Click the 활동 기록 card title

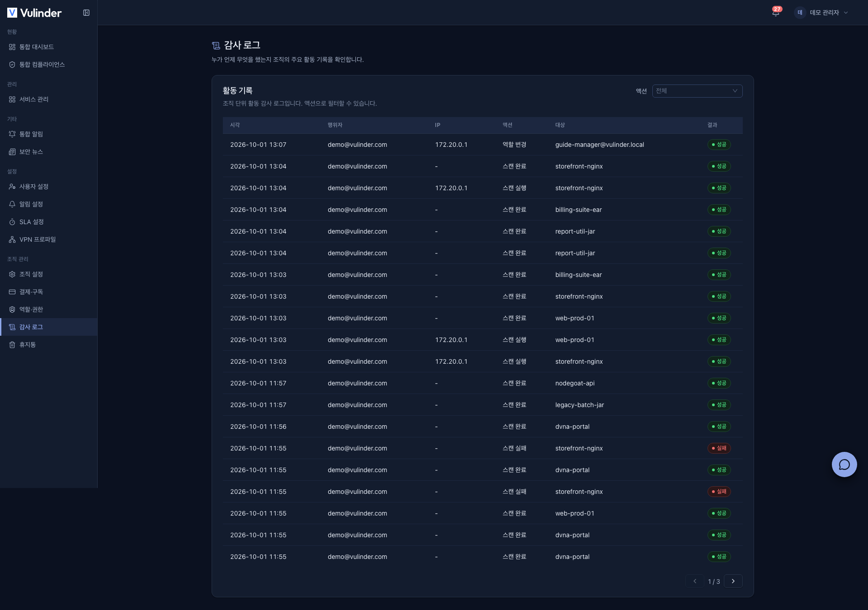point(237,90)
